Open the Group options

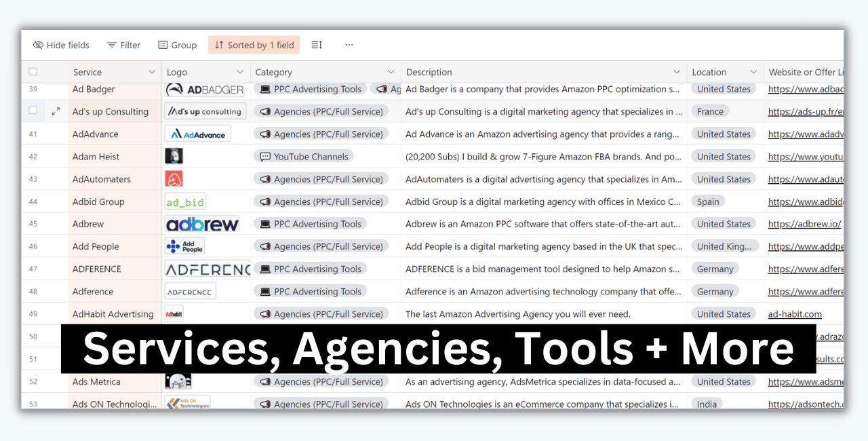point(177,45)
